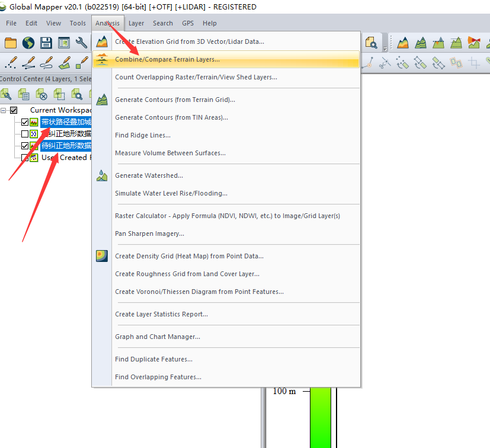Choose Simulate Water Level Rise/Flooding
This screenshot has height=448, width=490.
(x=226, y=193)
